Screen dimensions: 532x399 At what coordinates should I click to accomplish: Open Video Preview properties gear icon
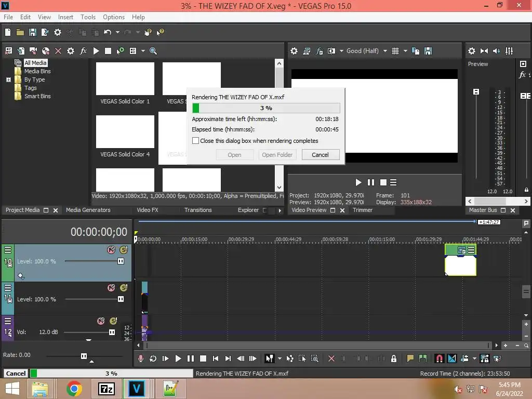point(294,51)
